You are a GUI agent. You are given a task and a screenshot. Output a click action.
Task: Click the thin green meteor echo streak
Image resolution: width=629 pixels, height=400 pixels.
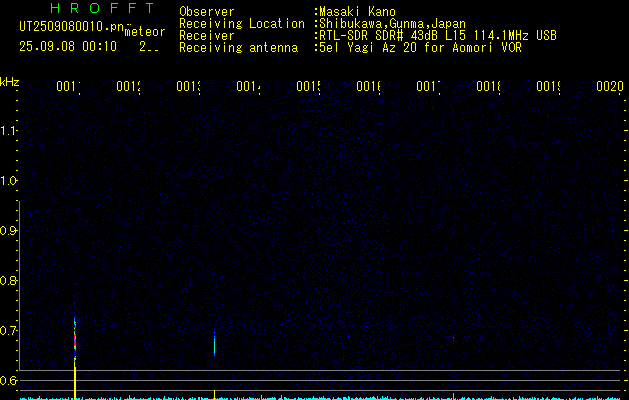214,343
